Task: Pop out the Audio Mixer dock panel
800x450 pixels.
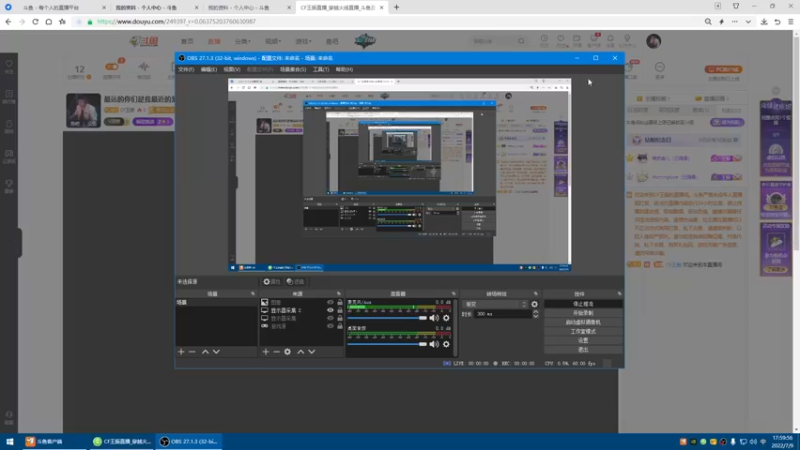Action: click(454, 294)
